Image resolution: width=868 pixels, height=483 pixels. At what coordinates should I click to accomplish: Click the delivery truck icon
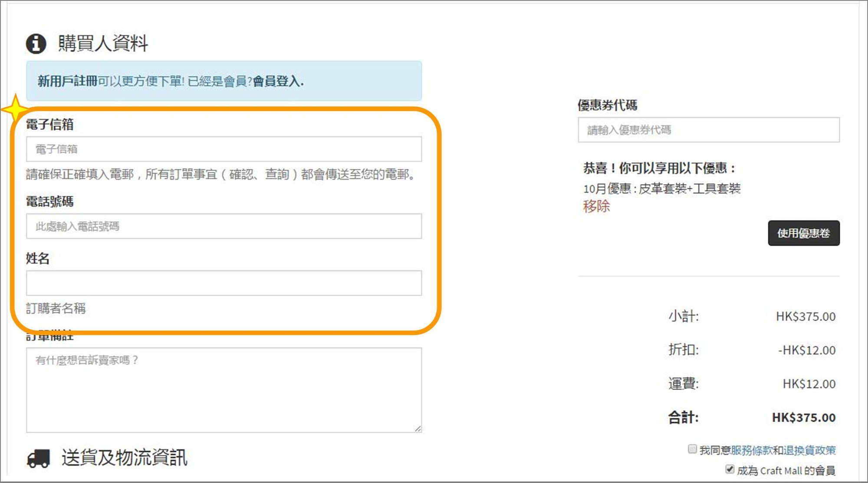(38, 458)
